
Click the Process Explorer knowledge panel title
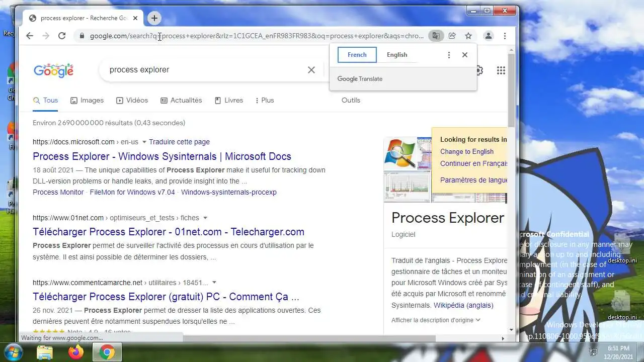point(447,218)
